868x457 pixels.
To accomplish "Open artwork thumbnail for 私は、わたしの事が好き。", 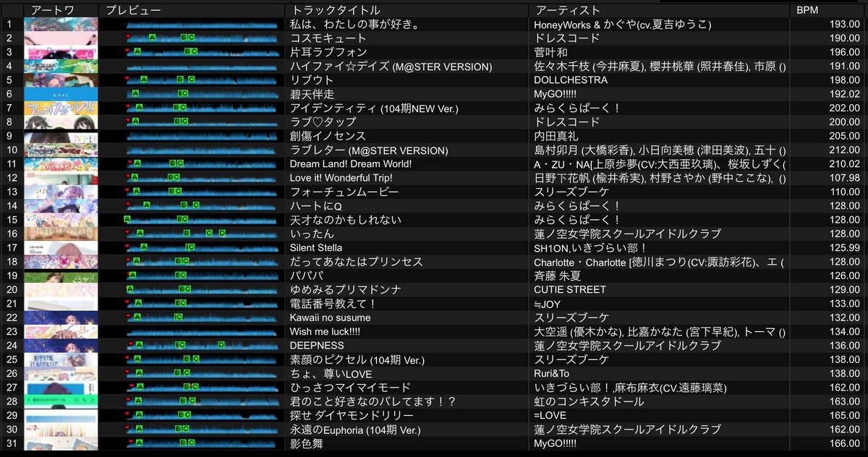I will [61, 24].
